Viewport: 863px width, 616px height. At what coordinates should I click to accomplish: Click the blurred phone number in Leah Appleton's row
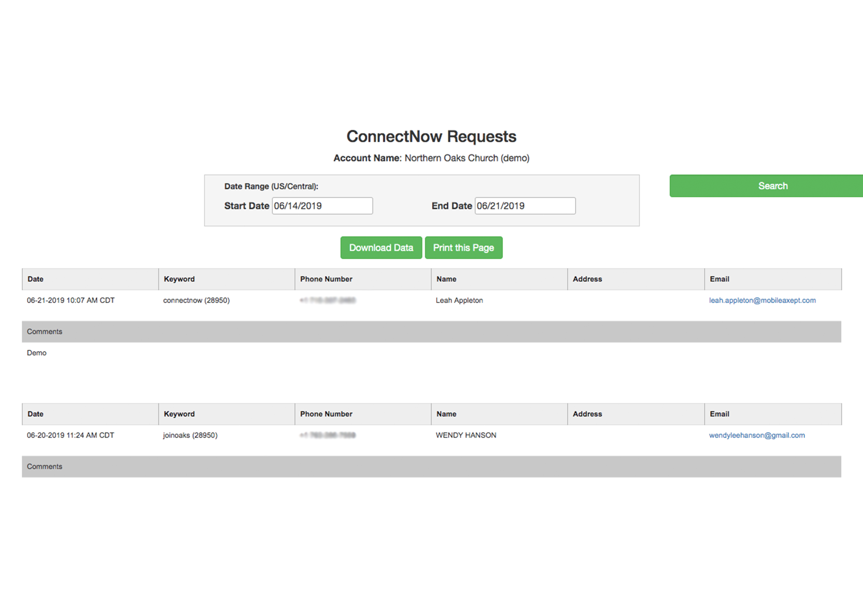pos(328,300)
